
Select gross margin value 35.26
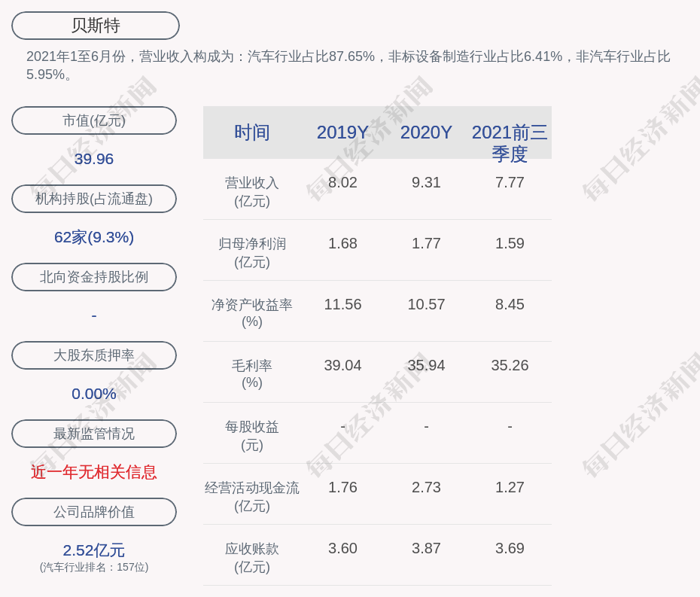point(510,365)
